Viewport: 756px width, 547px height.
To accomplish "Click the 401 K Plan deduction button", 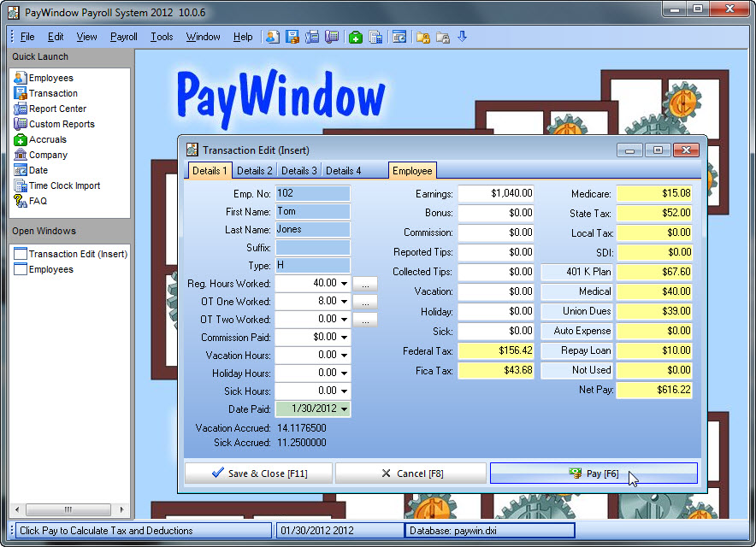I will [577, 272].
